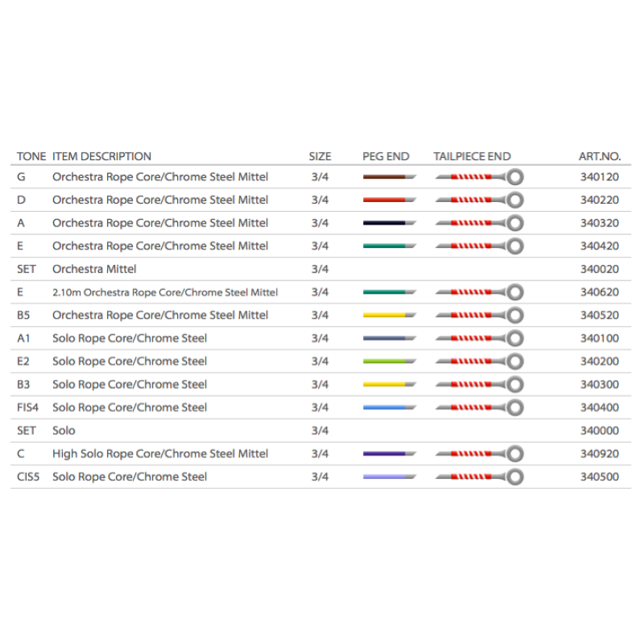Click the FIS4 tone label
Screen dimensions: 644x644
pyautogui.click(x=27, y=407)
